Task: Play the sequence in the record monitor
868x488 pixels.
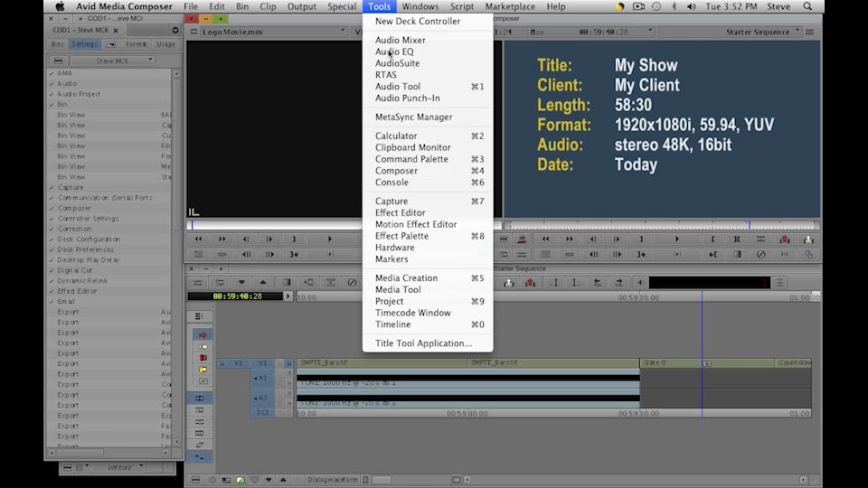Action: coord(676,239)
